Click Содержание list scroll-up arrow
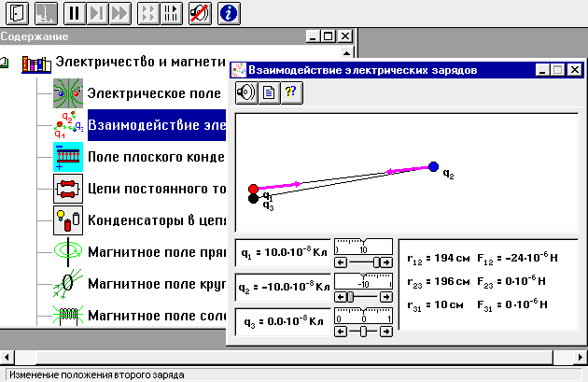This screenshot has height=382, width=588. (x=347, y=53)
